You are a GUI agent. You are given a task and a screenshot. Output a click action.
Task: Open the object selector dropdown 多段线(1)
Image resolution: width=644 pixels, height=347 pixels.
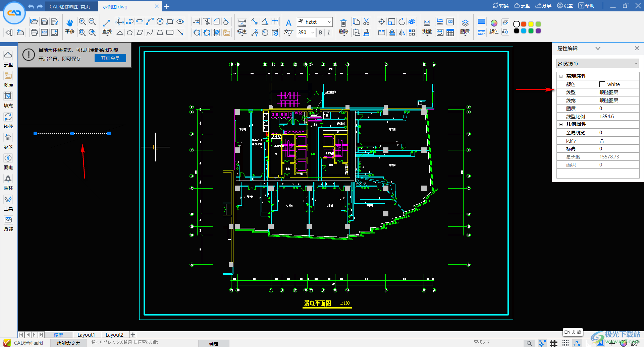(x=597, y=63)
